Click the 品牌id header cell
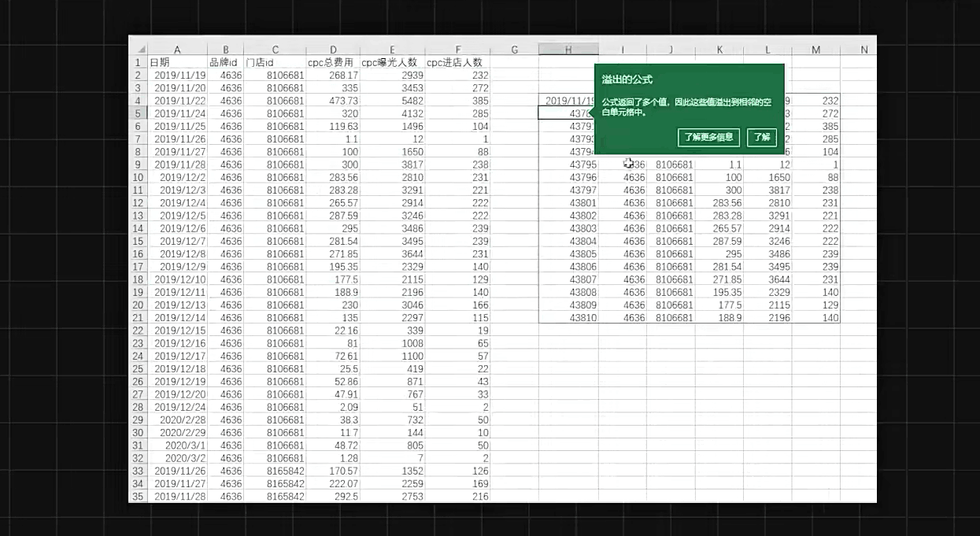This screenshot has height=536, width=980. (226, 62)
